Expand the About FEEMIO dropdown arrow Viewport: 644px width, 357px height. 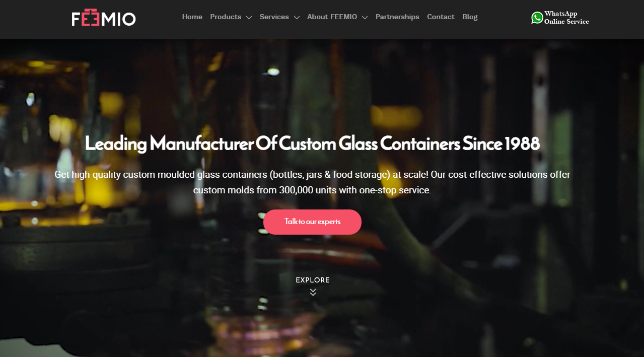[x=365, y=18]
